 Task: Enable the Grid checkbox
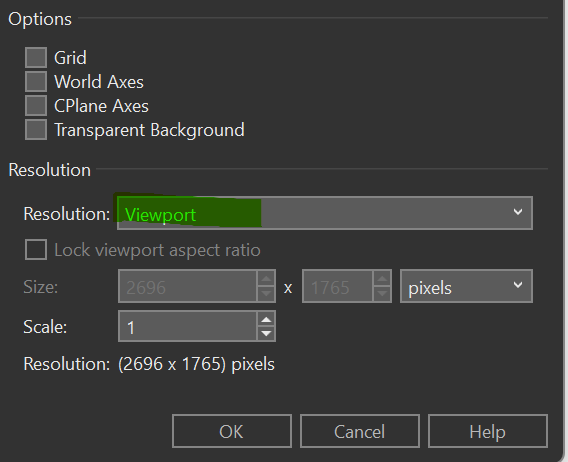point(36,57)
